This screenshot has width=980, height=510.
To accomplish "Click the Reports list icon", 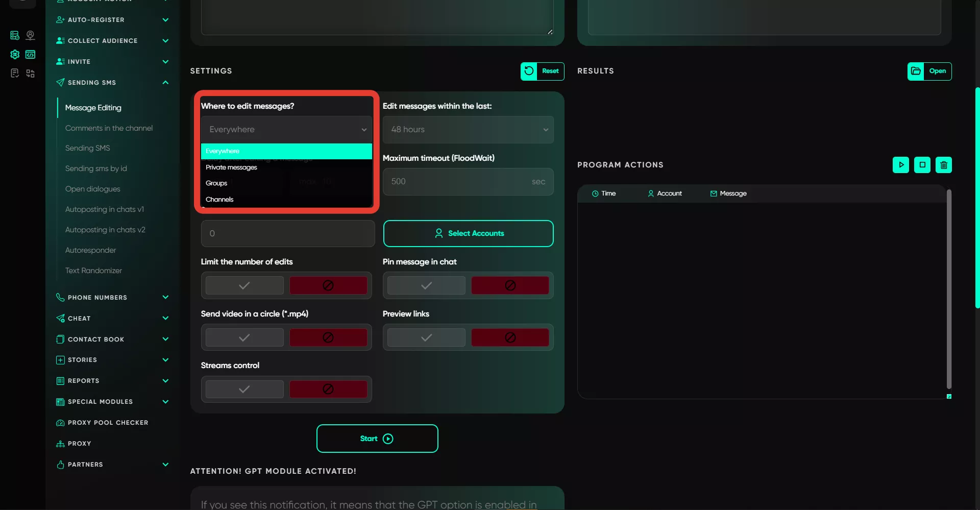I will click(60, 381).
